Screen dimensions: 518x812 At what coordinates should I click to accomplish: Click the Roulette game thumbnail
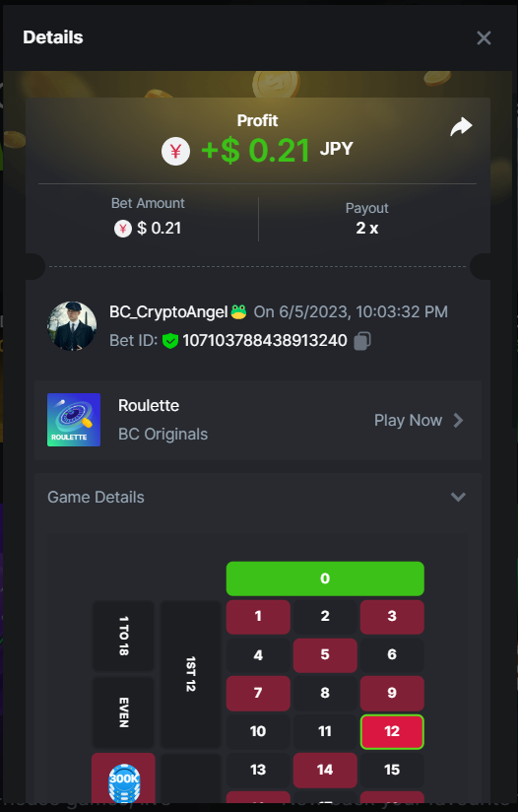74,420
